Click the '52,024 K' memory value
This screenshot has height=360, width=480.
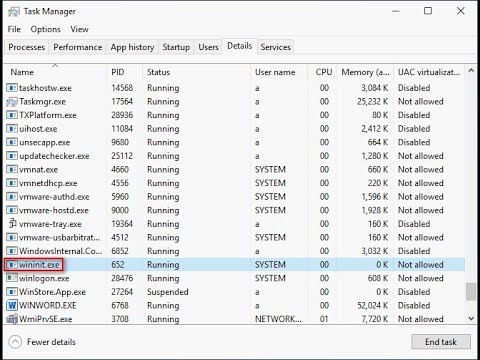click(x=373, y=305)
